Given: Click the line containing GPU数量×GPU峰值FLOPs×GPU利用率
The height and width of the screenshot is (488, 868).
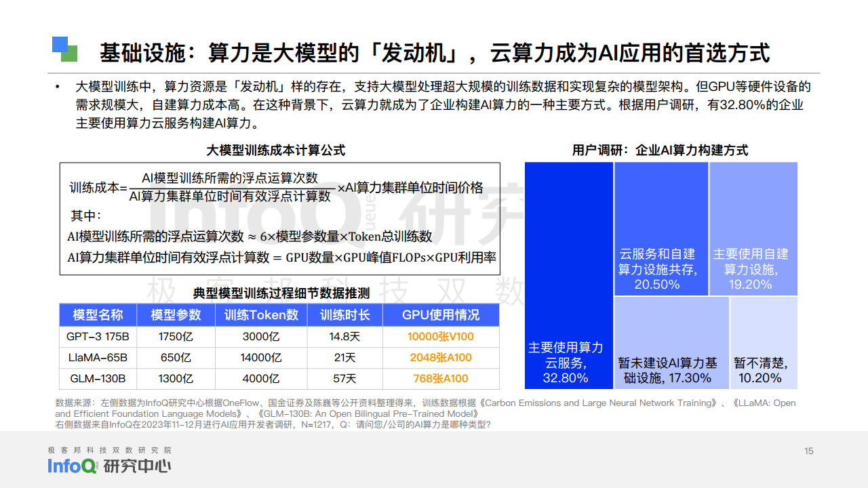Looking at the screenshot, I should pyautogui.click(x=281, y=258).
